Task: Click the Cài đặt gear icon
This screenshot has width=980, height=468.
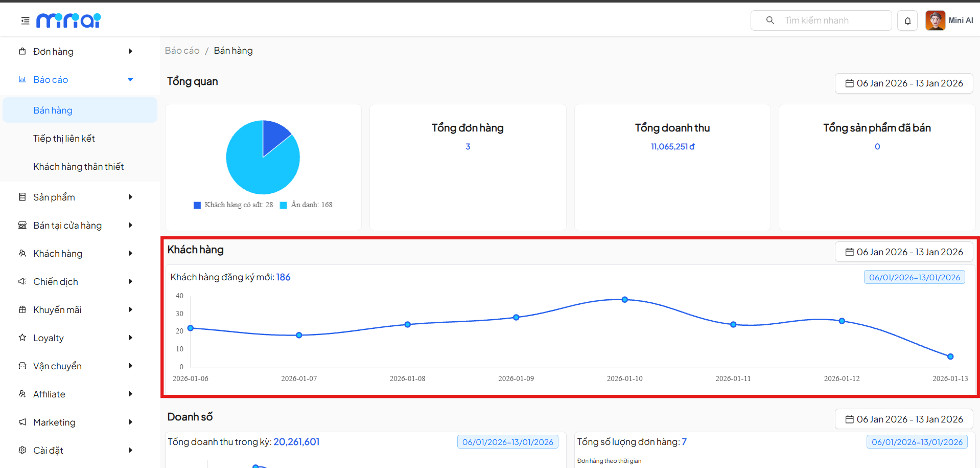Action: 22,450
